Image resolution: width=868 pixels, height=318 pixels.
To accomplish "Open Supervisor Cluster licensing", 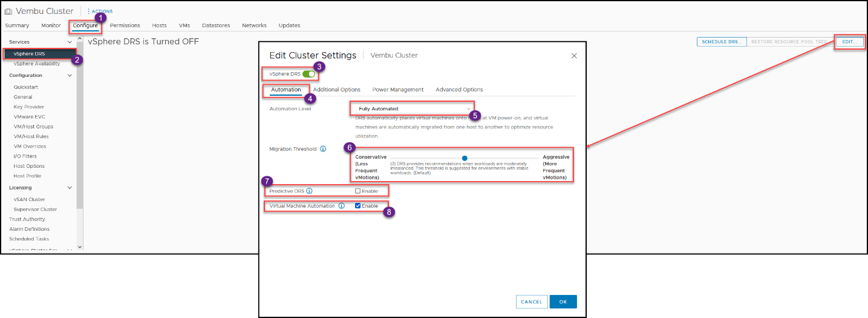I will coord(35,209).
